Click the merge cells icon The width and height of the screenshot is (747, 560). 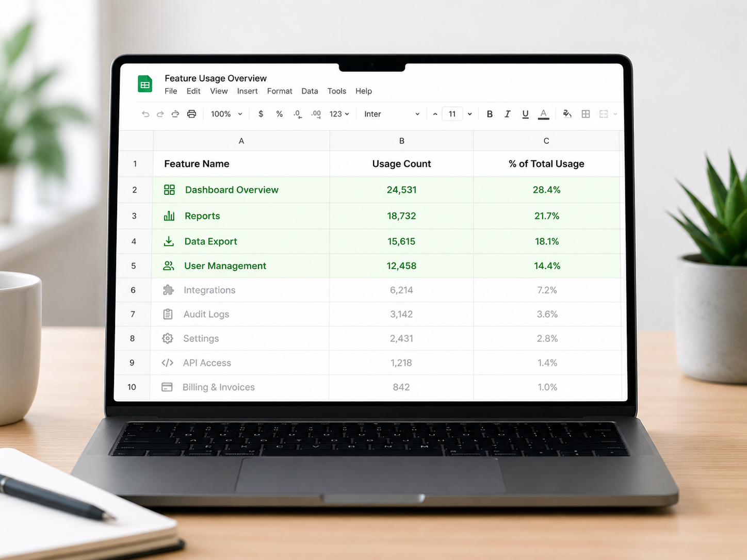[x=604, y=114]
